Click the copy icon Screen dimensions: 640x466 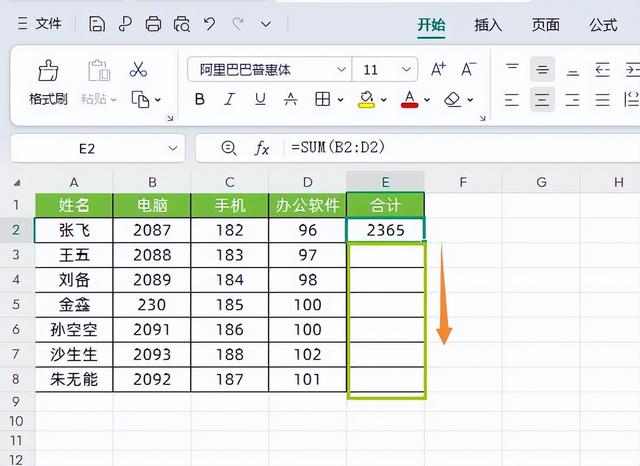[140, 99]
